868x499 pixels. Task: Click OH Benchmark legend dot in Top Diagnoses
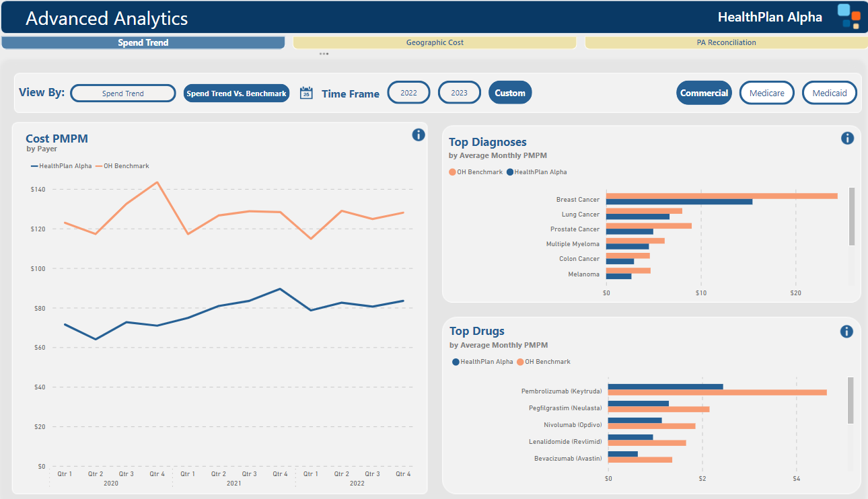453,172
